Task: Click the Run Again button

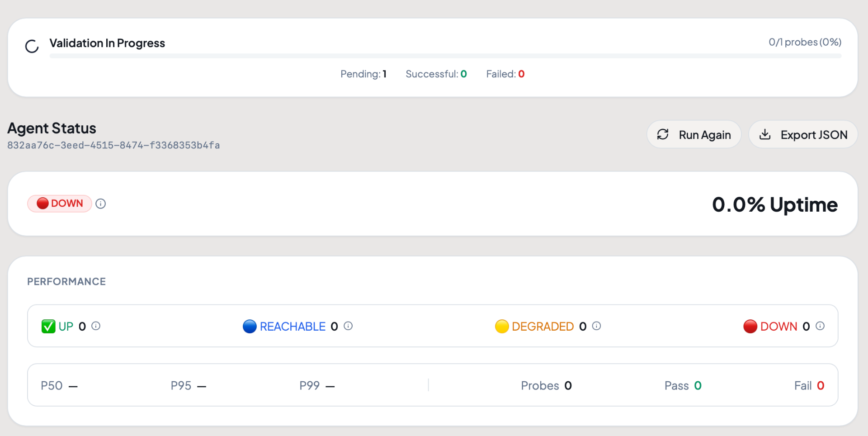Action: [x=694, y=134]
